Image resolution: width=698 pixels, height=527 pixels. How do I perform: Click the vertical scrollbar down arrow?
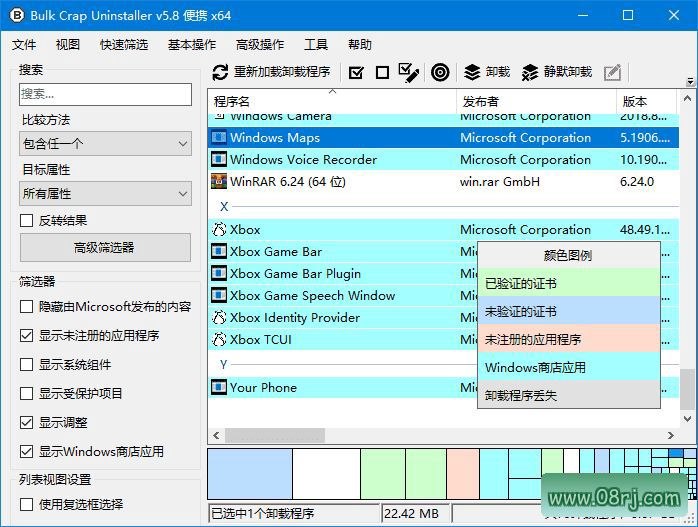[687, 419]
